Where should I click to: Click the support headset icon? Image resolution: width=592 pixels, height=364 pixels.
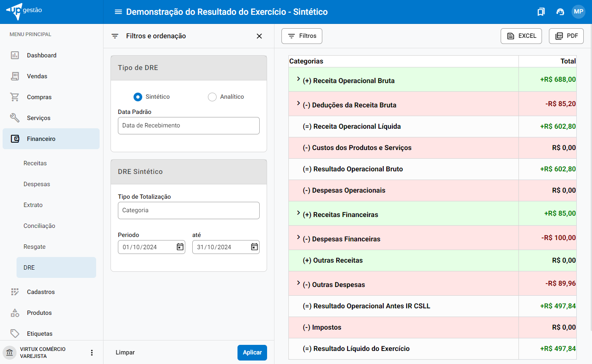click(560, 12)
